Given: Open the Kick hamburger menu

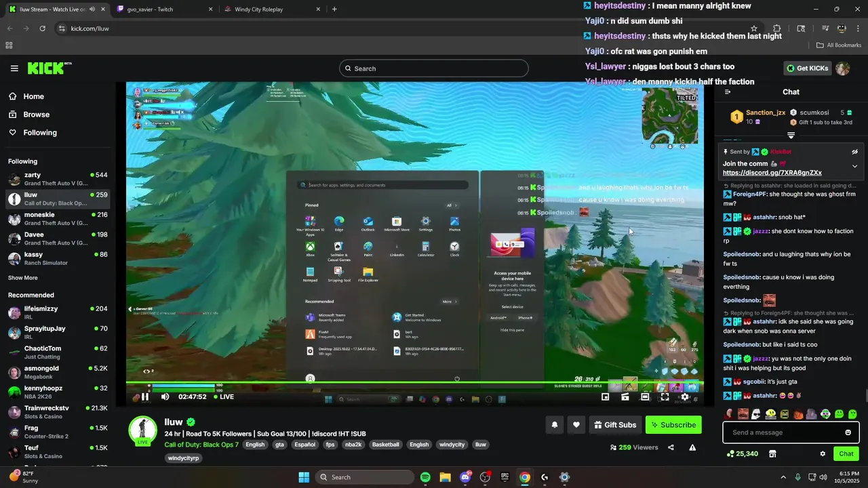Looking at the screenshot, I should tap(14, 68).
